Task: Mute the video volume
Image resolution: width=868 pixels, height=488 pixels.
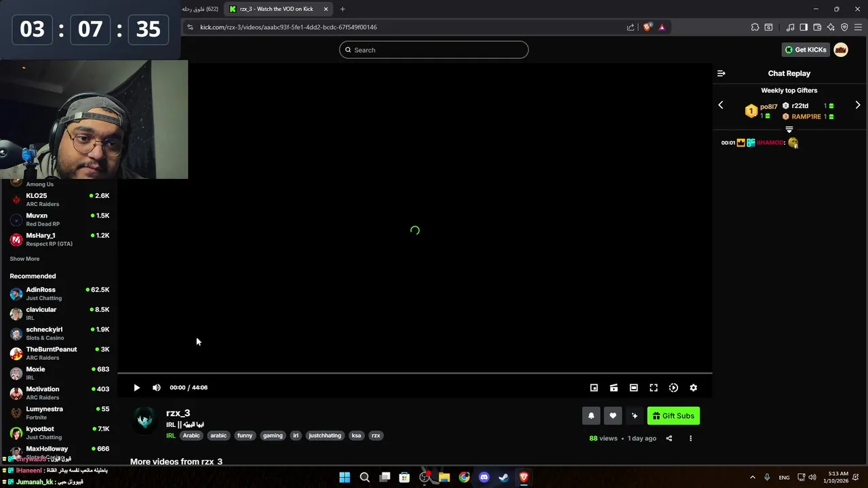Action: [157, 388]
